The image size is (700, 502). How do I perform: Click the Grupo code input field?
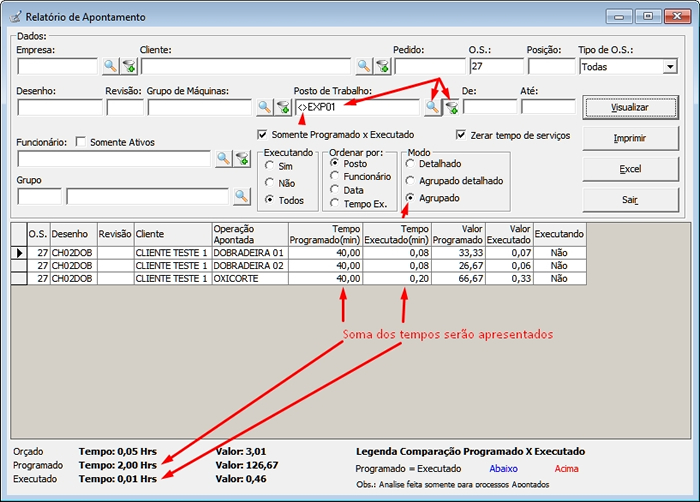click(39, 197)
